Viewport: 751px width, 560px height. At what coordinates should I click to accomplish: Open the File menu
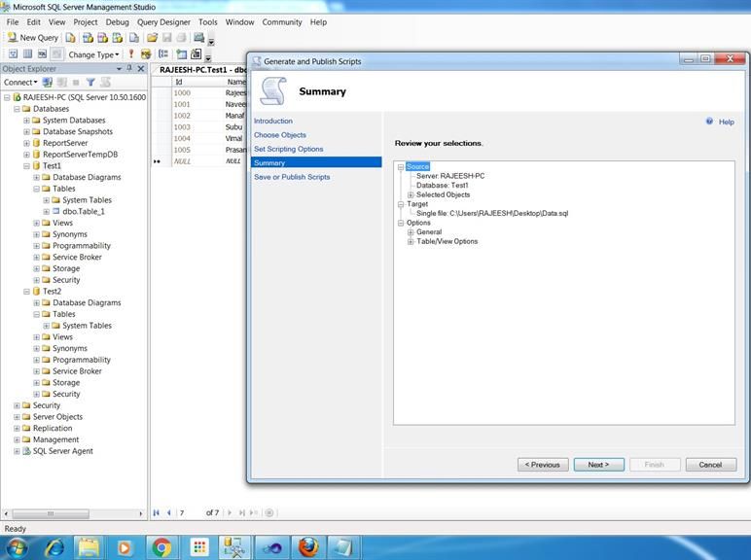click(13, 22)
